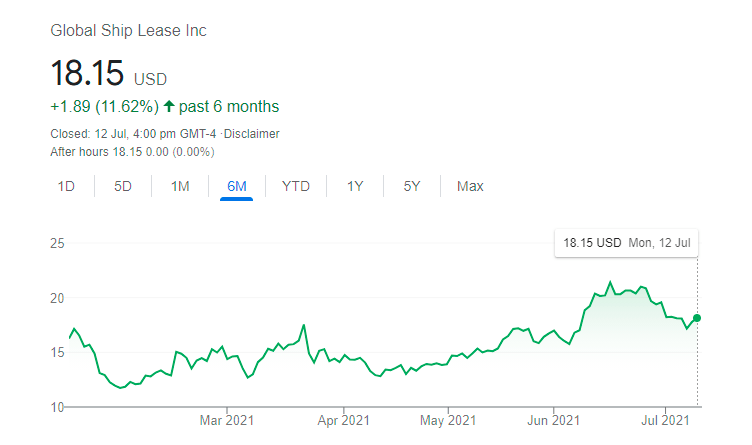The width and height of the screenshot is (752, 445).
Task: Click the May 2021 axis label
Action: [x=448, y=423]
